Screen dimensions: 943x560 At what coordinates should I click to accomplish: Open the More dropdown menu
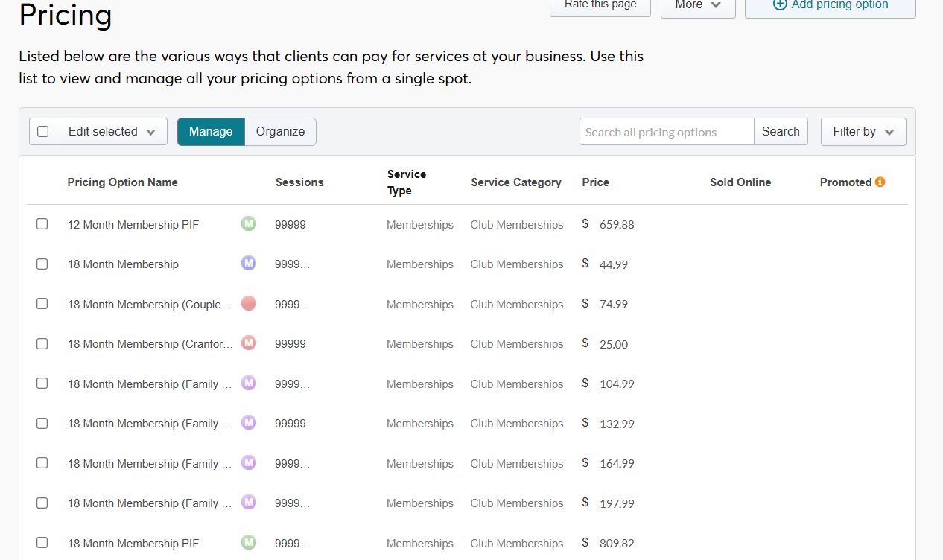coord(697,5)
